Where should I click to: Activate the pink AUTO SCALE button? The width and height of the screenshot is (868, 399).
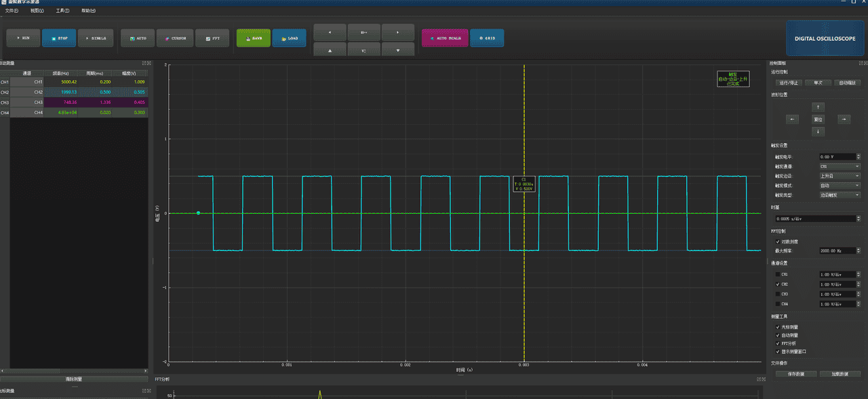pyautogui.click(x=444, y=38)
